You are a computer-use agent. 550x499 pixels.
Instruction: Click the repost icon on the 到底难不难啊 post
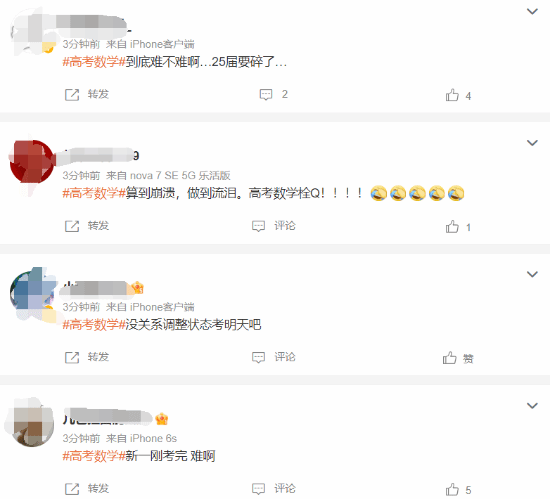(72, 95)
